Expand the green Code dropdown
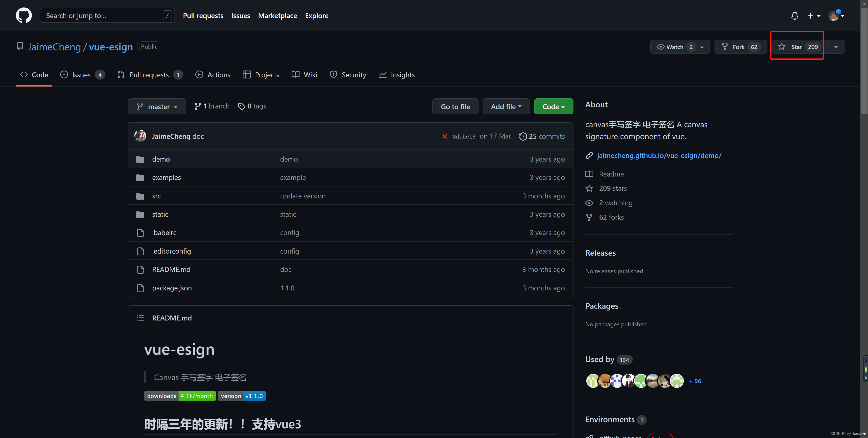The width and height of the screenshot is (868, 438). pos(553,106)
